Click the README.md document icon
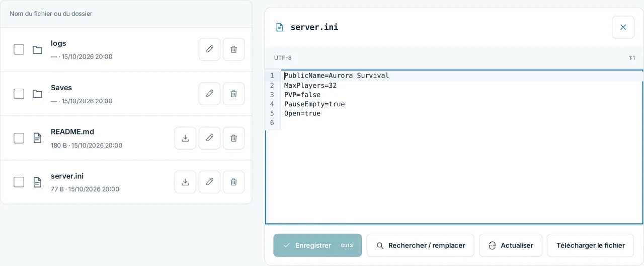The height and width of the screenshot is (266, 644). coord(37,138)
